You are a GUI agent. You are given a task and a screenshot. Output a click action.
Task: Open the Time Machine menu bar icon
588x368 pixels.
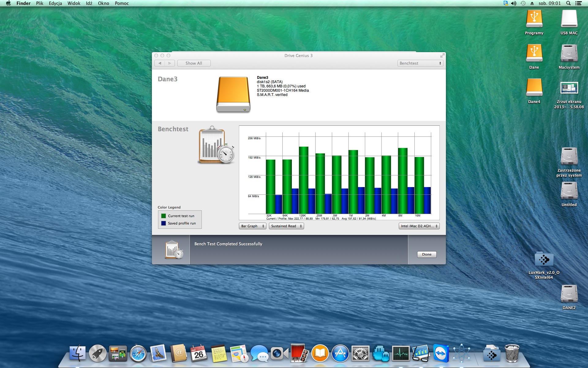(523, 3)
